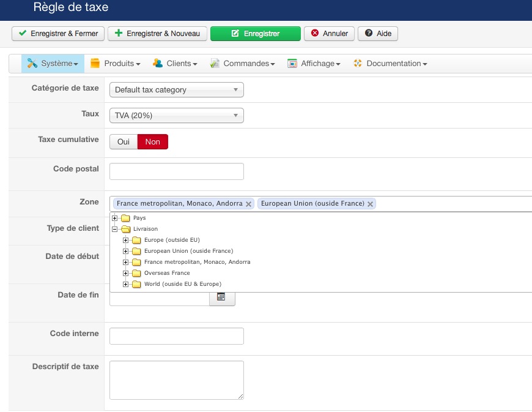
Task: Click the Documentation lifebuoy icon
Action: point(358,63)
